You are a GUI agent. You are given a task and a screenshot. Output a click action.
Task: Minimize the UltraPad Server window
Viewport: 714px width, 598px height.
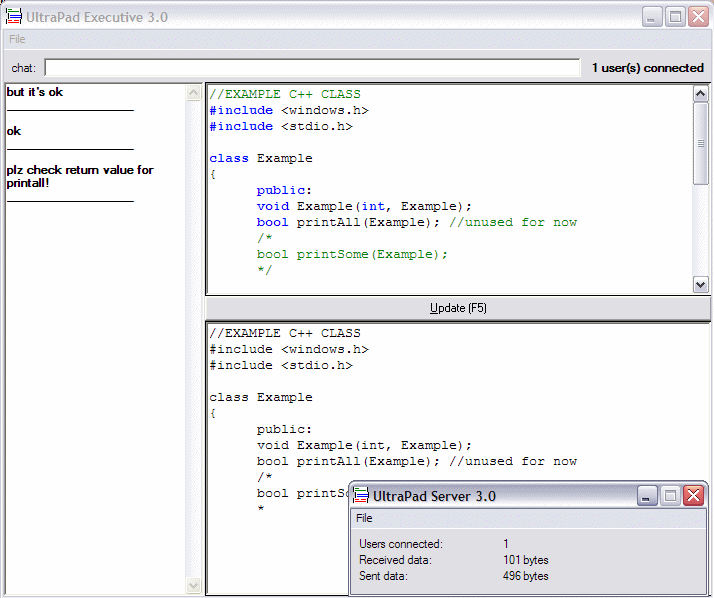(x=648, y=495)
